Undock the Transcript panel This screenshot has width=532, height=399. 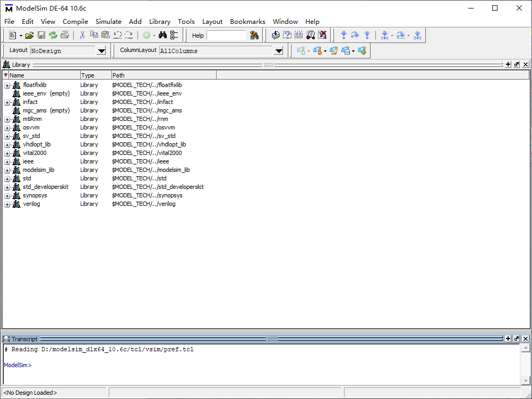tap(517, 339)
